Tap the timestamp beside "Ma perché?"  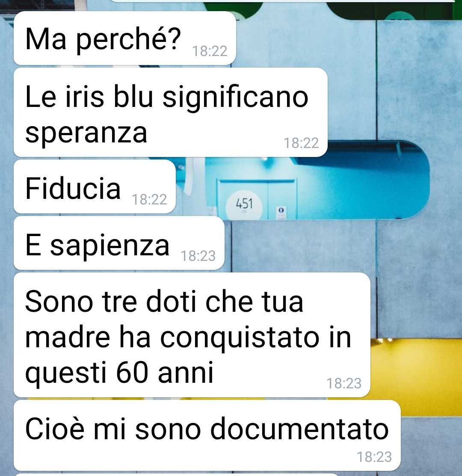(x=210, y=51)
